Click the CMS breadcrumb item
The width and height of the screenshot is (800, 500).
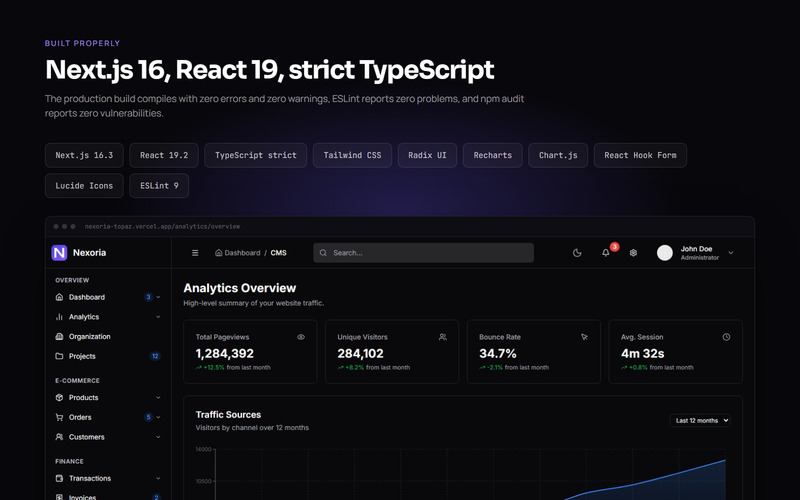coord(279,253)
